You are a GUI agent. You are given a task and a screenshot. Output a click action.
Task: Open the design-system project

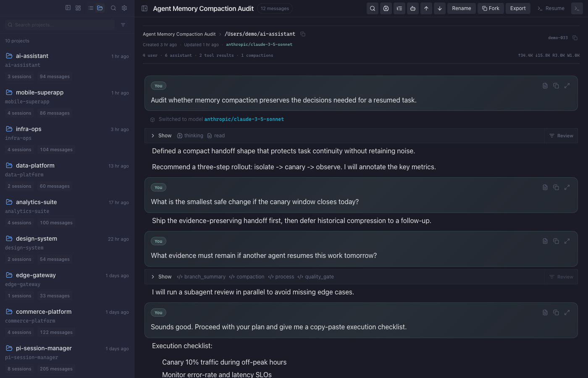click(x=67, y=249)
